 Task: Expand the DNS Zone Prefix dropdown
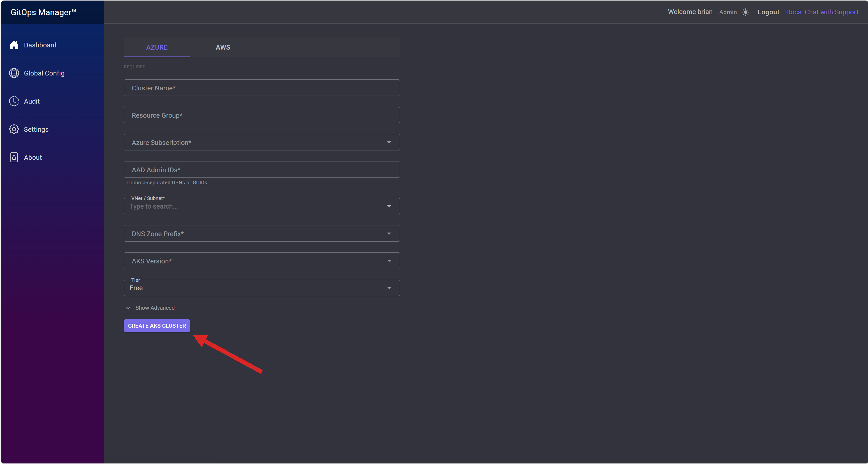pyautogui.click(x=262, y=234)
